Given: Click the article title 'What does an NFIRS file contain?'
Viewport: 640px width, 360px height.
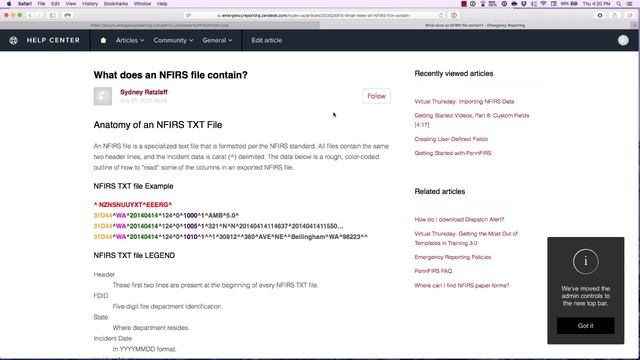Looking at the screenshot, I should 171,75.
